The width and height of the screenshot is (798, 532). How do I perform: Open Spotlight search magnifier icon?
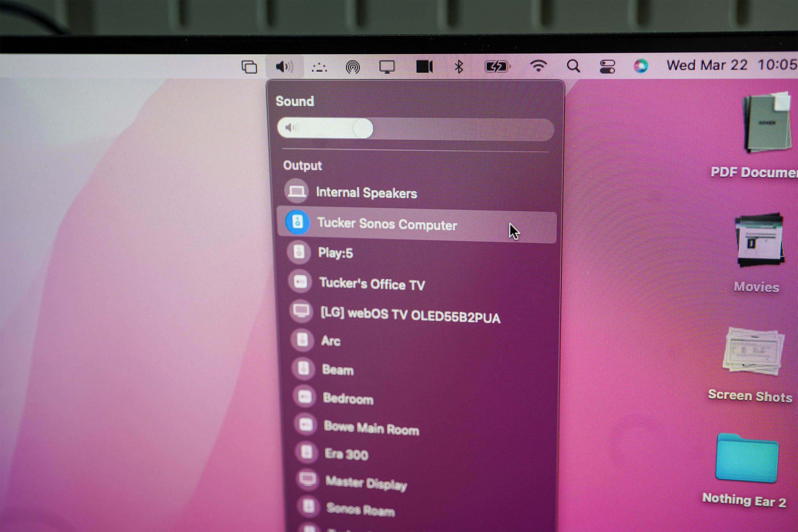click(573, 66)
